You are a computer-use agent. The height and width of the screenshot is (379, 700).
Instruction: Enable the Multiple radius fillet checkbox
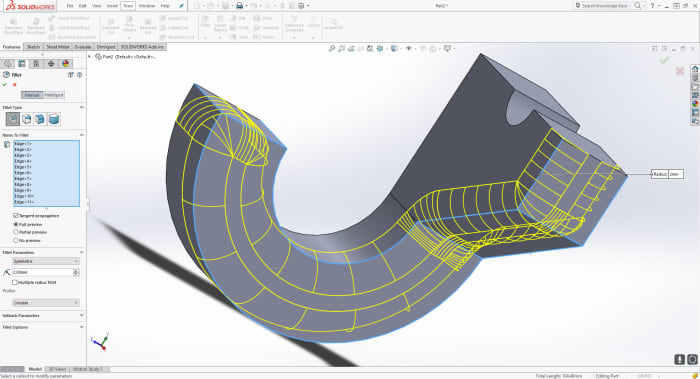[15, 282]
